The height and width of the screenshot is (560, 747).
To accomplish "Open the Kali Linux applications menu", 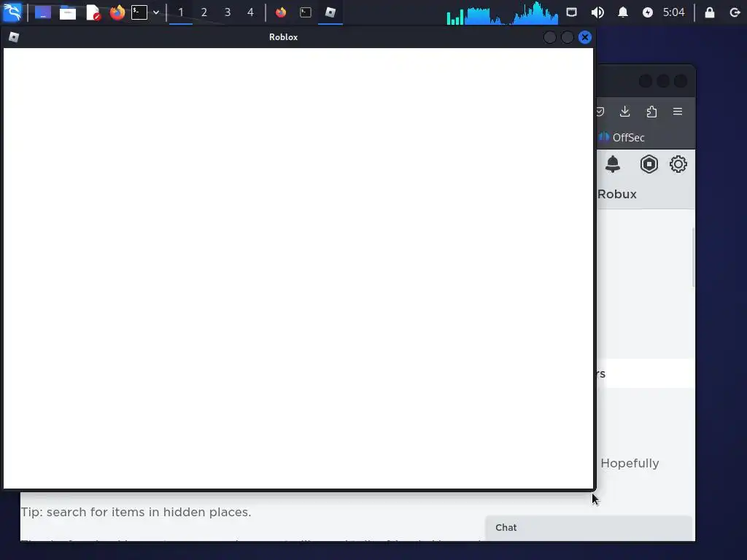I will 12,12.
